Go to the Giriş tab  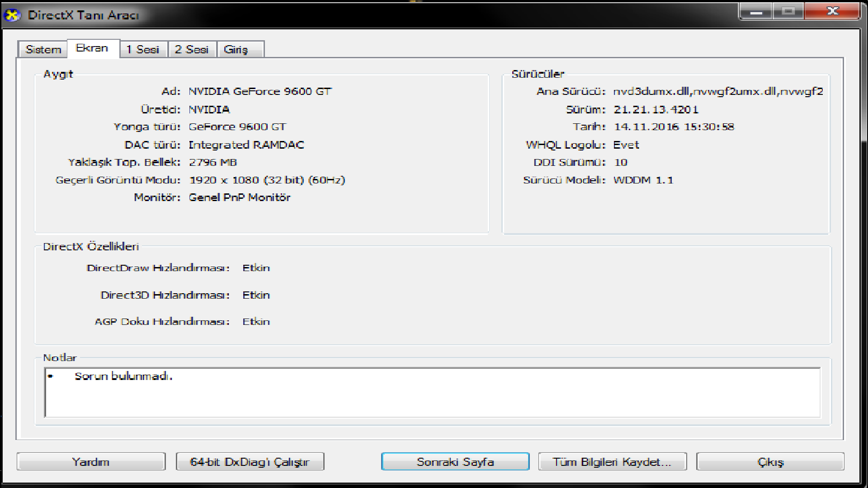[x=236, y=49]
